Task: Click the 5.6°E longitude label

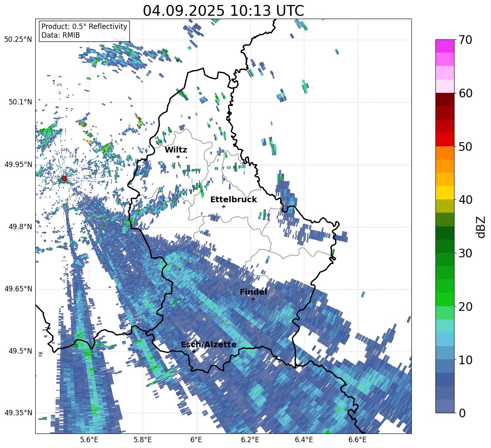Action: click(x=89, y=440)
